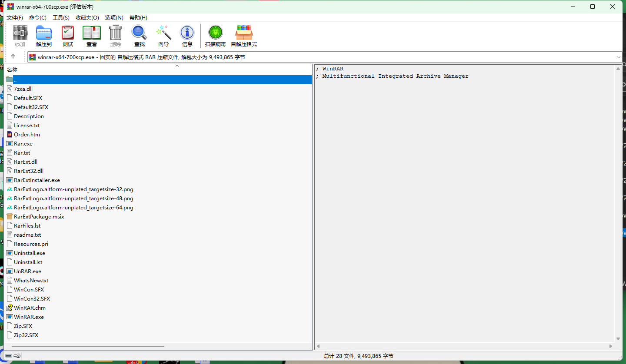Open the 选项(N) menu
This screenshot has height=364, width=626.
pyautogui.click(x=114, y=17)
